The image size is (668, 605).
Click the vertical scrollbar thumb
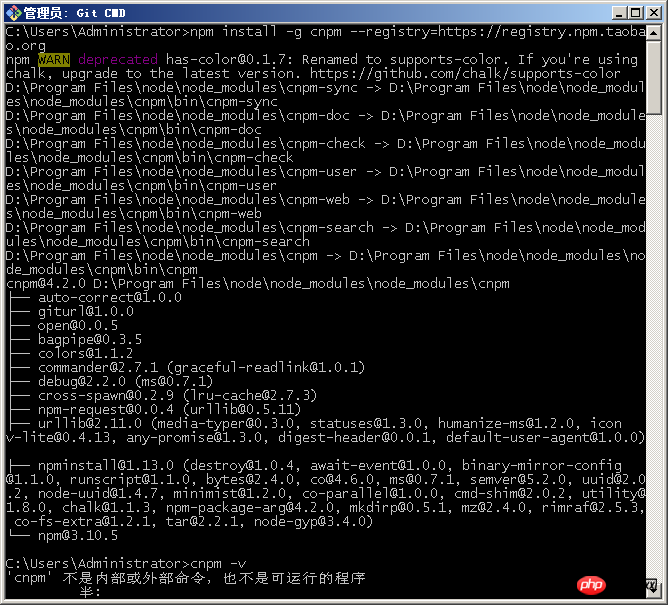[x=653, y=78]
